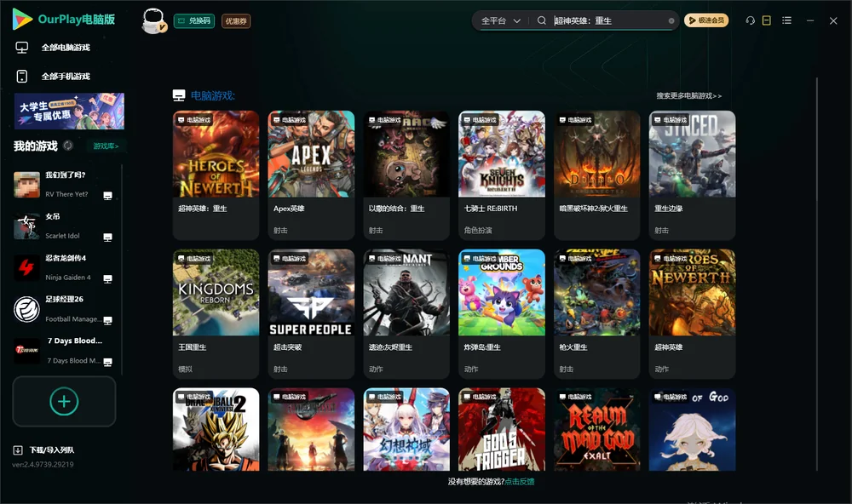
Task: Open the Apex英雄 game card
Action: click(x=311, y=175)
